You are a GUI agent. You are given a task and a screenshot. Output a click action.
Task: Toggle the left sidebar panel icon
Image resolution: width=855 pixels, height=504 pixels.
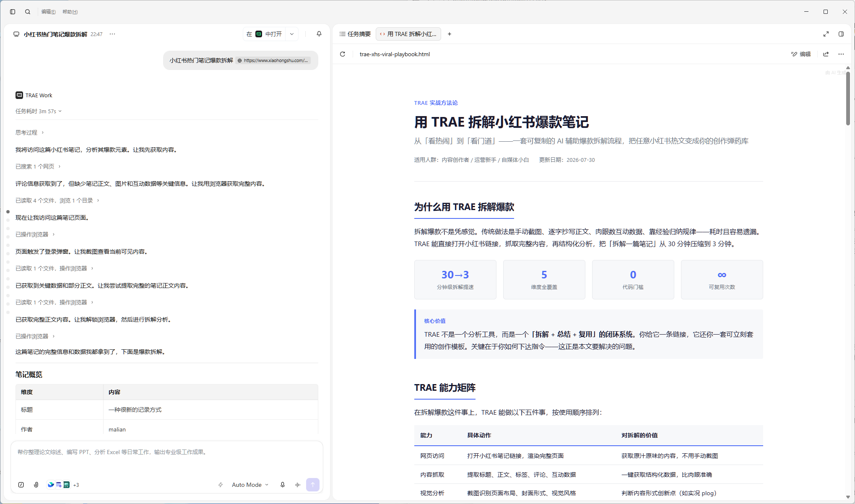[x=13, y=12]
